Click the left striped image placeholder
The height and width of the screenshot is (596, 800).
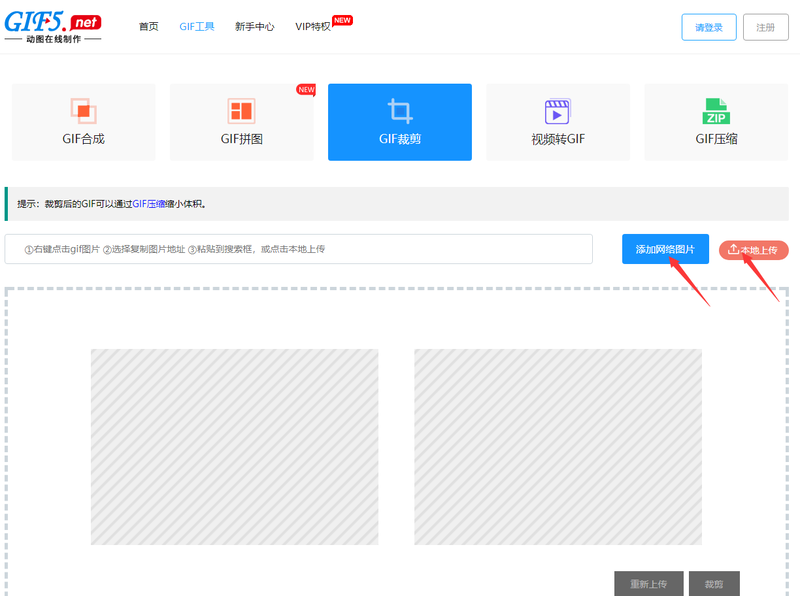pos(235,447)
